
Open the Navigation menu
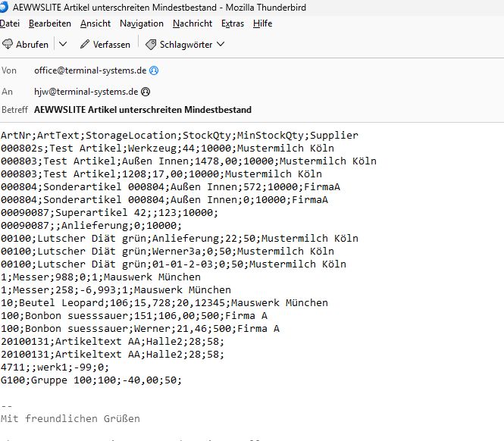(141, 23)
